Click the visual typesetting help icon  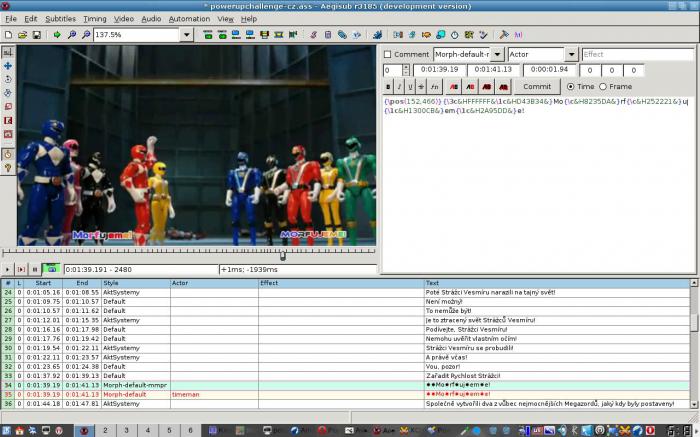(8, 168)
